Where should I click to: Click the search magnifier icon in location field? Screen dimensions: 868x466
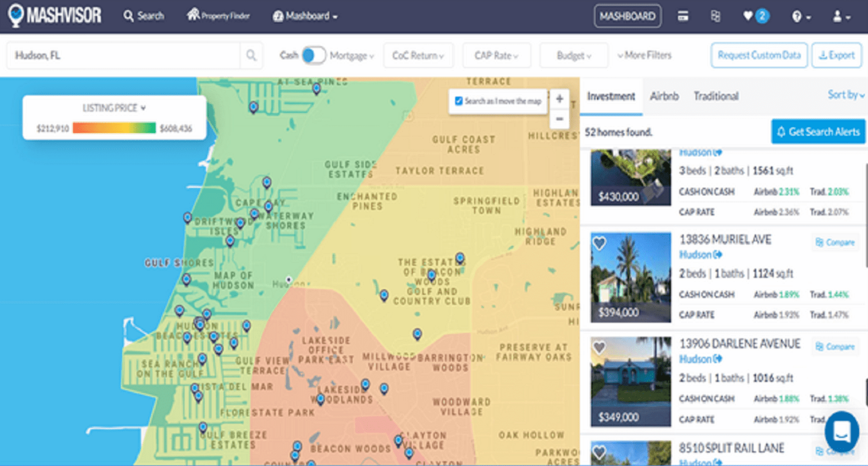pos(251,55)
